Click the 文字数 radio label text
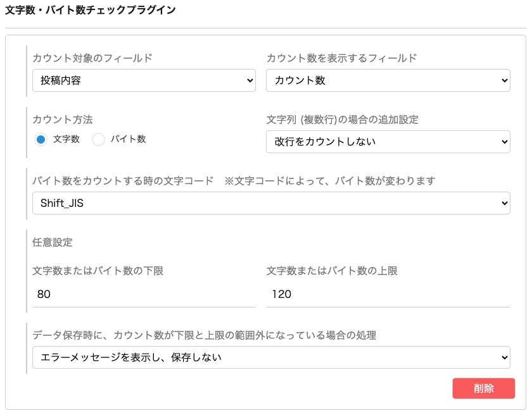Image resolution: width=532 pixels, height=415 pixels. click(66, 139)
